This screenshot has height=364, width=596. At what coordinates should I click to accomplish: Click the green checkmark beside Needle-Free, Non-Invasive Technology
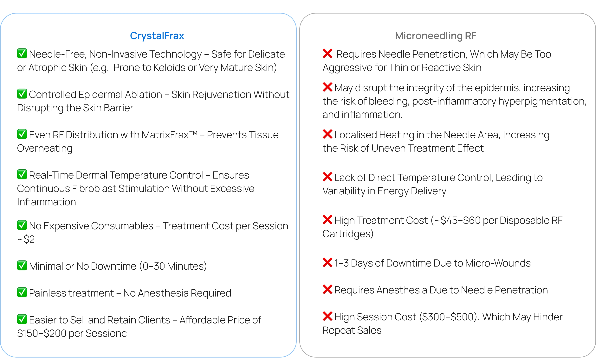coord(22,53)
